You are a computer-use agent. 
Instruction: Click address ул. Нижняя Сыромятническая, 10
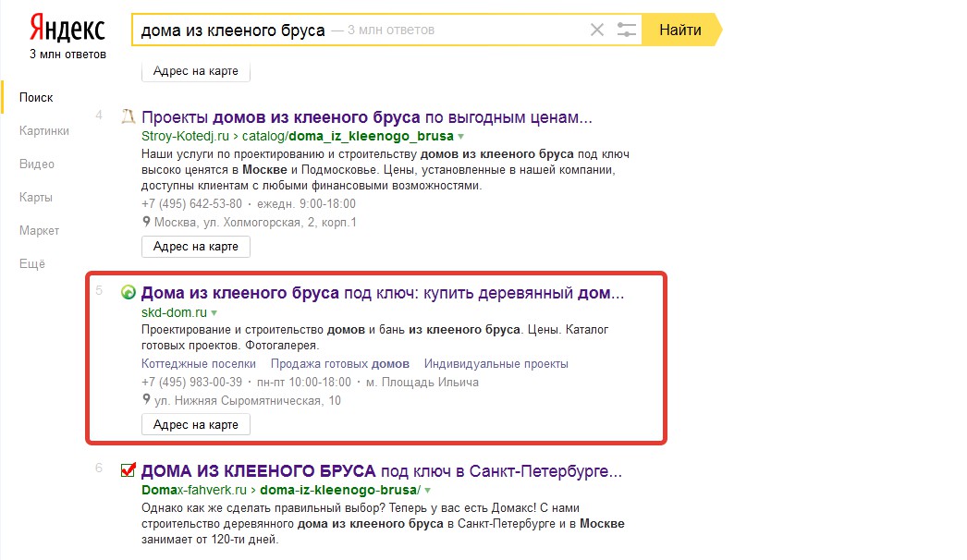pos(248,400)
